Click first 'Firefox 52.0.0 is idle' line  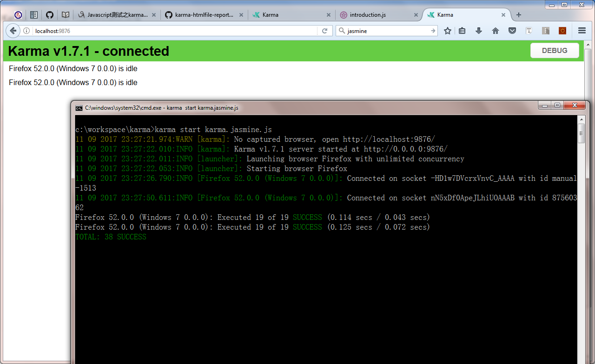coord(73,69)
